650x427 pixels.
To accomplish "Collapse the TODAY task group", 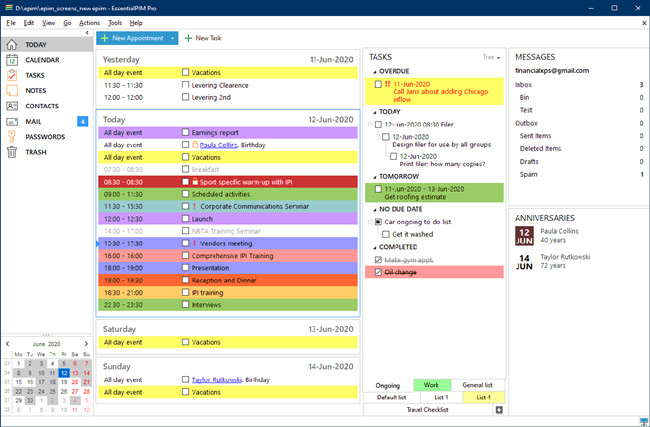I will 375,112.
